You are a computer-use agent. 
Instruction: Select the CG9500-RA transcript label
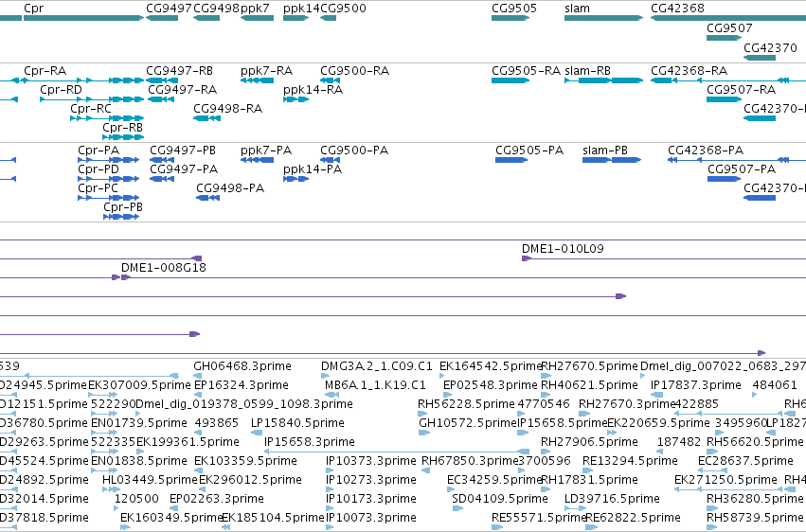[x=354, y=71]
